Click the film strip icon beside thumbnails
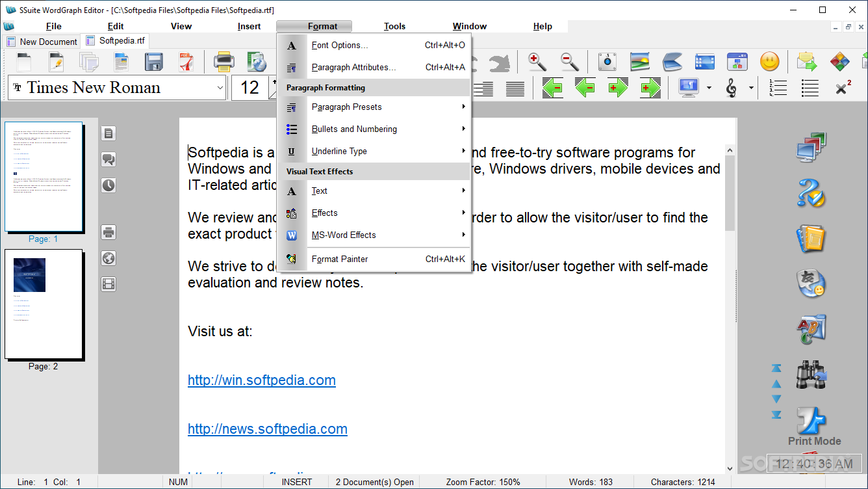The image size is (868, 489). (108, 284)
